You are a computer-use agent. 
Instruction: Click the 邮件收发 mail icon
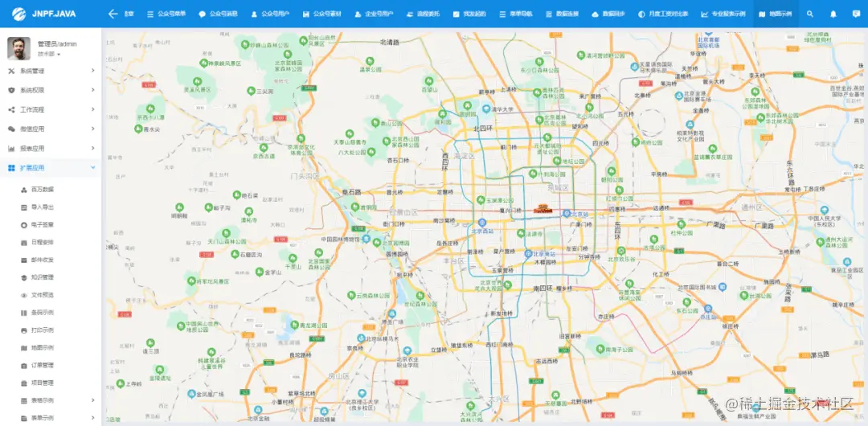[x=24, y=260]
